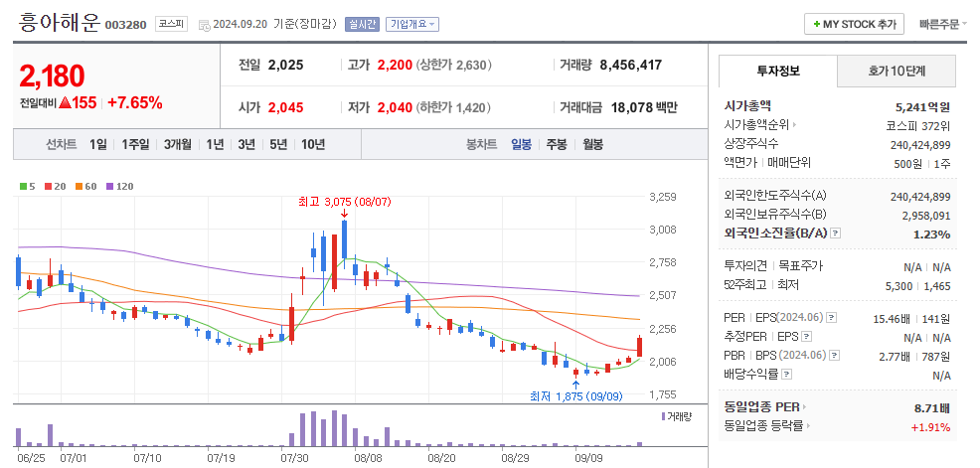Toggle the 실시간 real-time badge
Screen dimensions: 980x468
(x=363, y=25)
